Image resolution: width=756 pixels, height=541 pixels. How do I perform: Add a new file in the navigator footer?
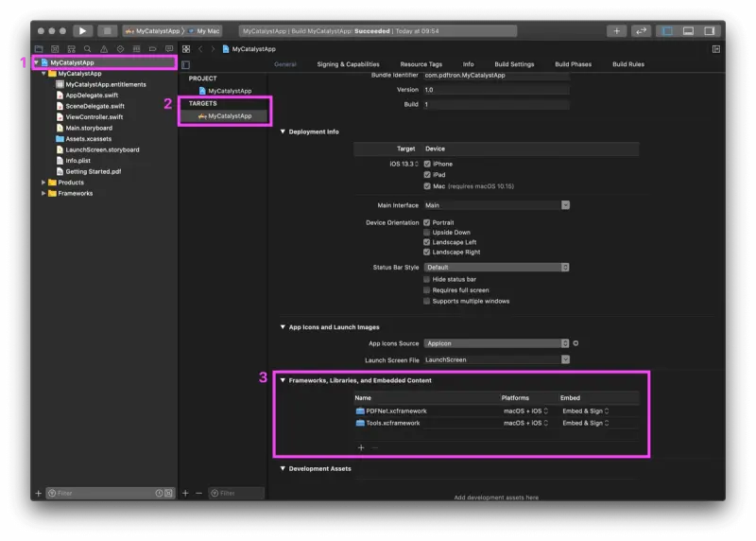[x=39, y=493]
